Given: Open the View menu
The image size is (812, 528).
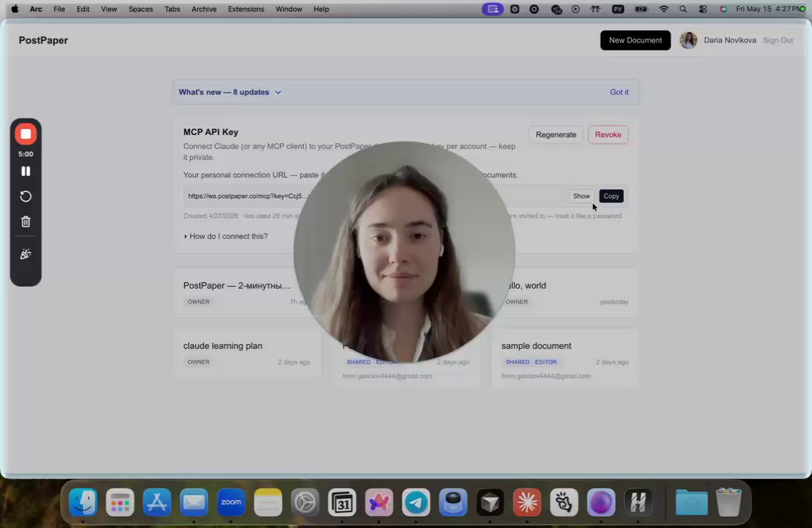Looking at the screenshot, I should [x=108, y=9].
